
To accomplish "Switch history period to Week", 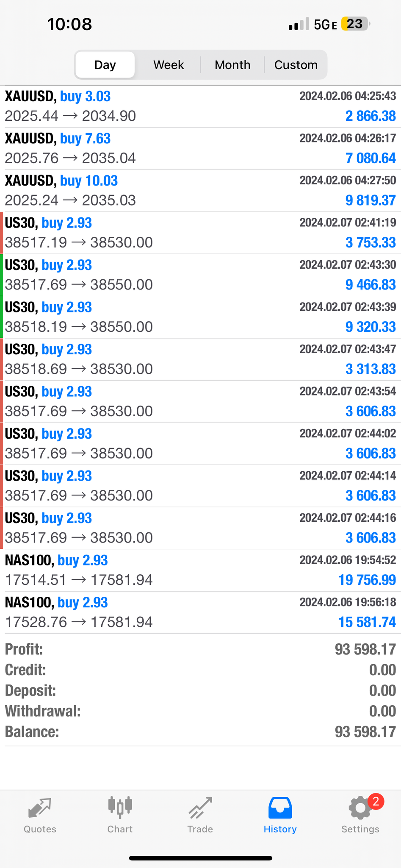I will click(x=169, y=65).
